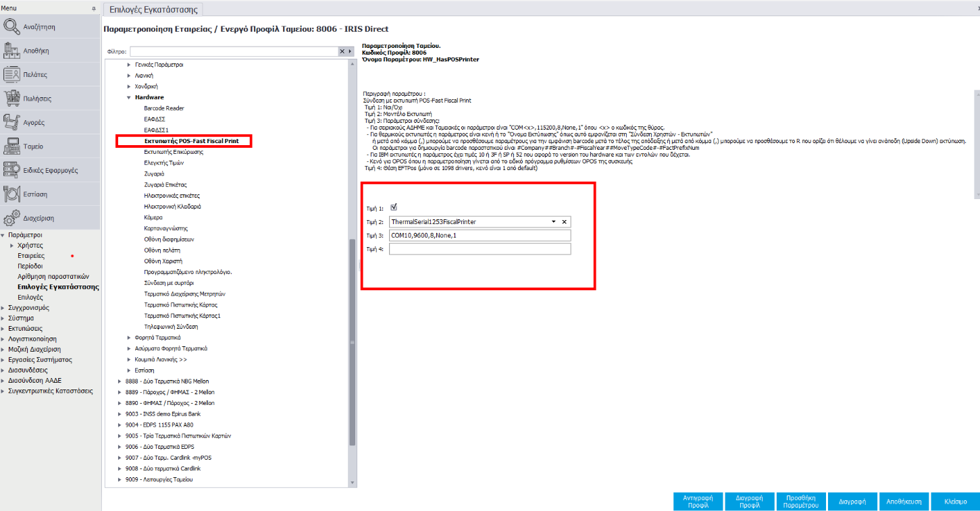Expand the Φορητά Τερματικά node

[129, 338]
